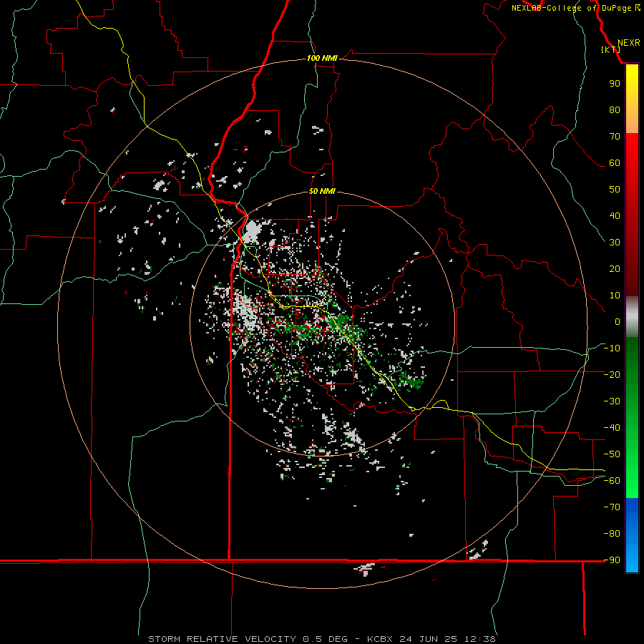Click the 90 knot value on the scale
Image resolution: width=644 pixels, height=644 pixels.
[615, 84]
